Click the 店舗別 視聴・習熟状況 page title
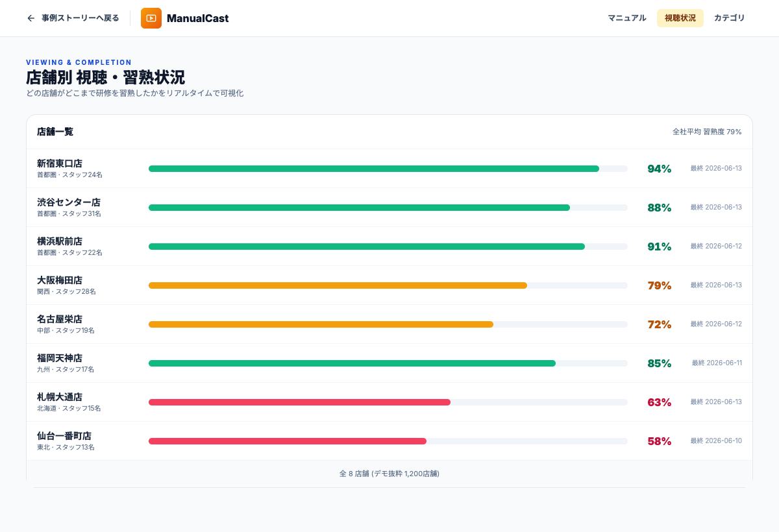This screenshot has height=532, width=779. pyautogui.click(x=105, y=77)
